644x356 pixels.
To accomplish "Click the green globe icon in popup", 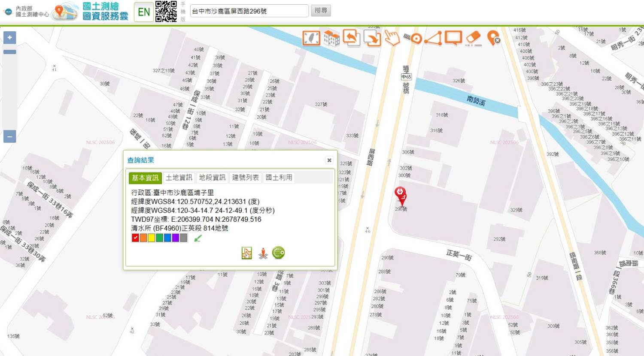I will pos(278,253).
